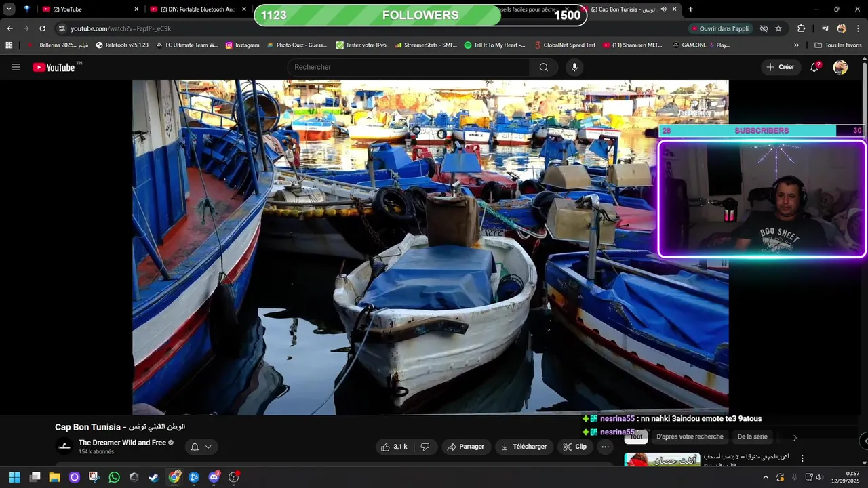Close the Cap Bon Tunisia tab

[x=674, y=9]
